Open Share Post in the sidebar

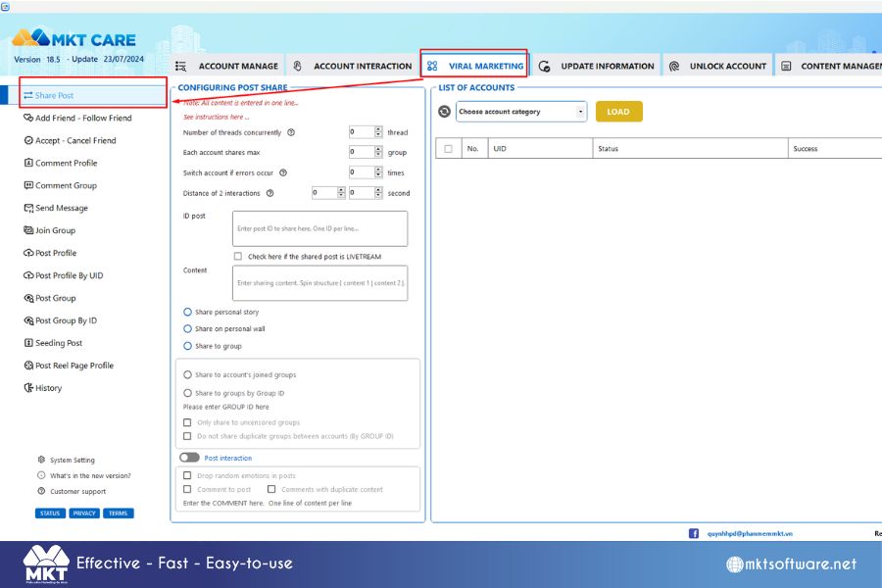click(94, 96)
